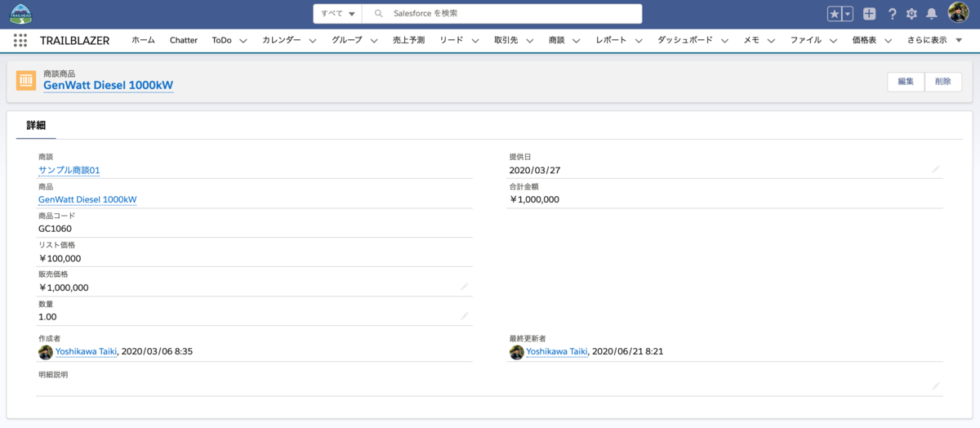The height and width of the screenshot is (428, 980).
Task: Edit 販売価格 with pencil icon
Action: pyautogui.click(x=465, y=287)
